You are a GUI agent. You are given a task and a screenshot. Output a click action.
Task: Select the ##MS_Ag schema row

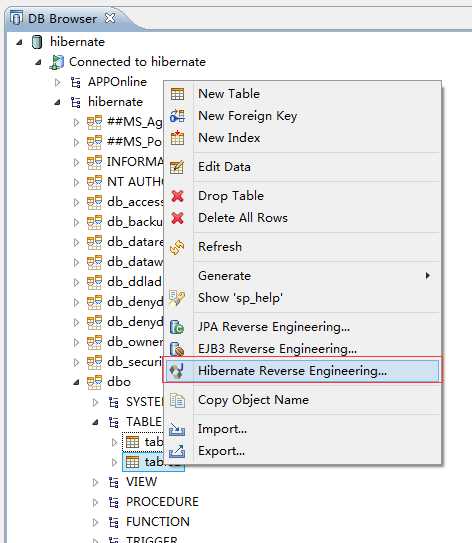[x=125, y=122]
